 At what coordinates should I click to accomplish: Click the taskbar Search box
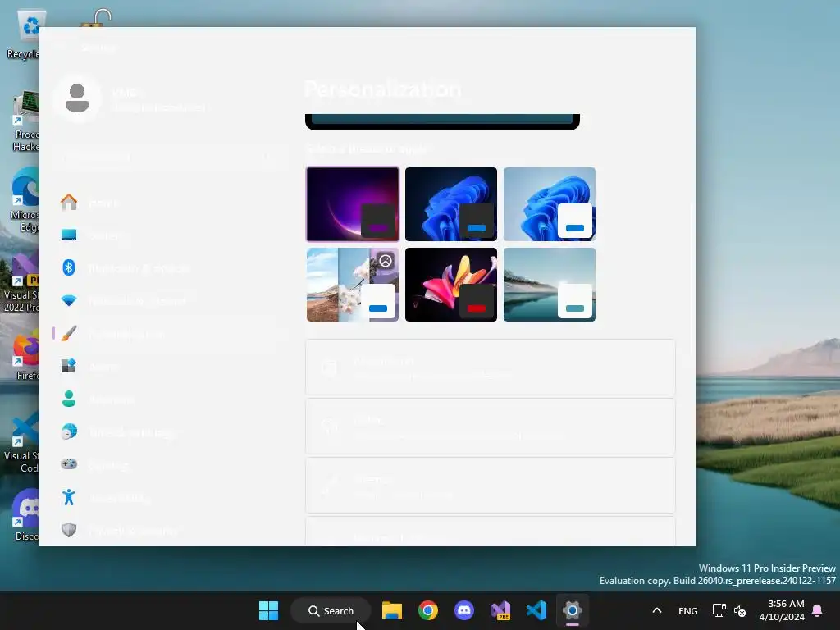tap(331, 610)
